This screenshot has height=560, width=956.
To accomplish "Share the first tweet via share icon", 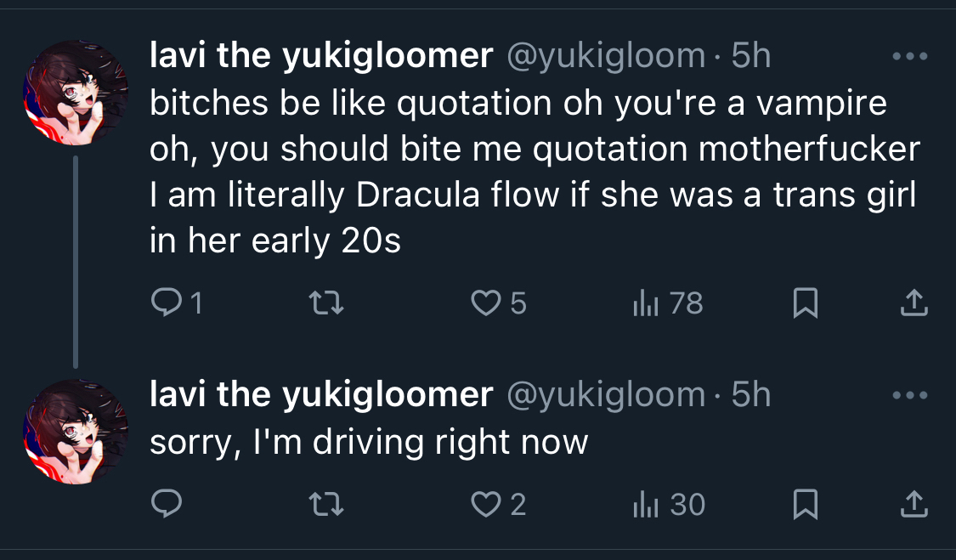I will click(x=913, y=302).
